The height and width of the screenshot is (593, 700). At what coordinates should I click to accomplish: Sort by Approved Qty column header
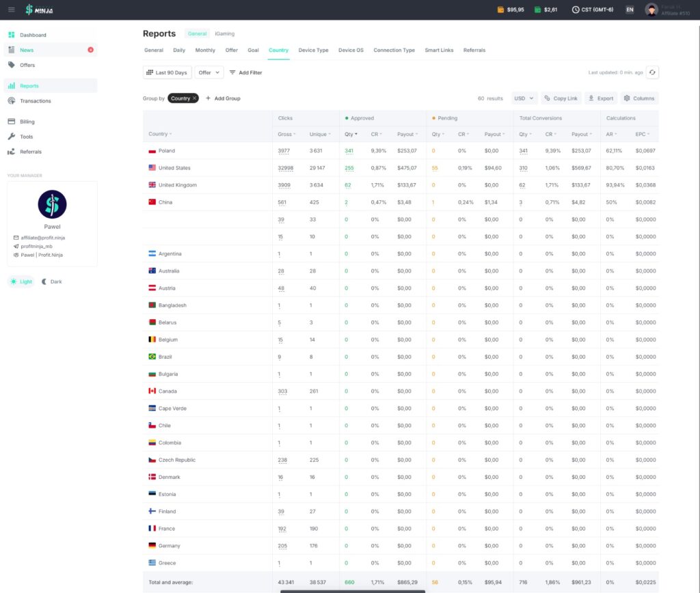click(351, 135)
